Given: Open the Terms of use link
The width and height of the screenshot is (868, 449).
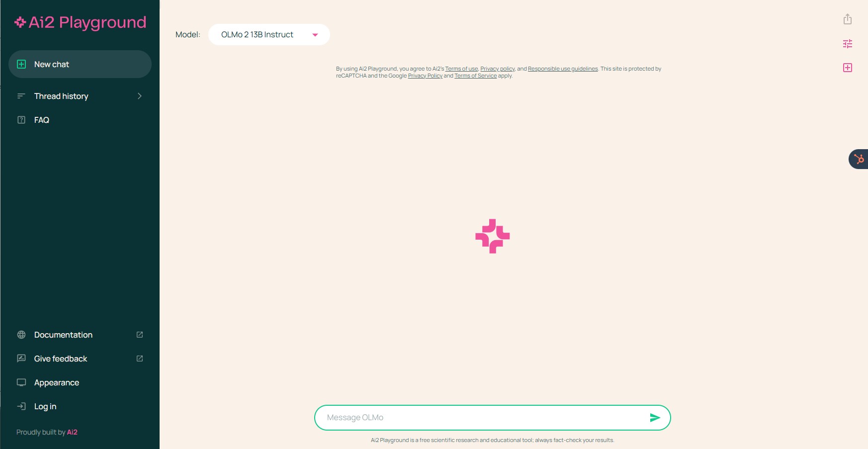Looking at the screenshot, I should tap(461, 69).
